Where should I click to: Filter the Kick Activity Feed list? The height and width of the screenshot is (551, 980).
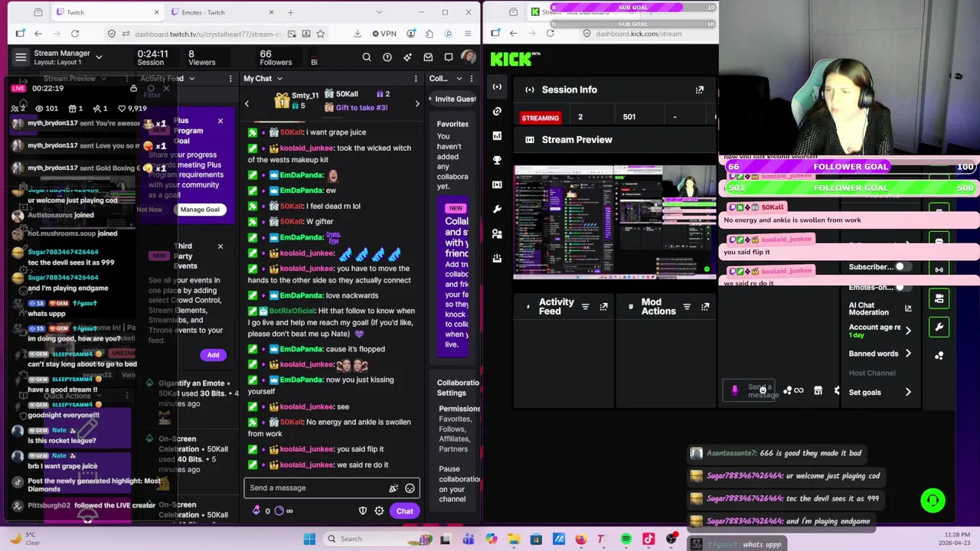click(x=585, y=307)
